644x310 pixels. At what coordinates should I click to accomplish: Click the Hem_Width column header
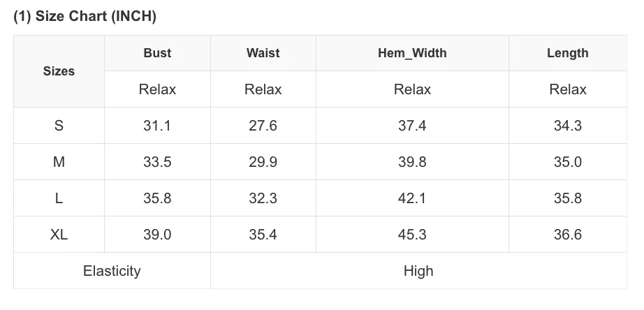[x=412, y=53]
